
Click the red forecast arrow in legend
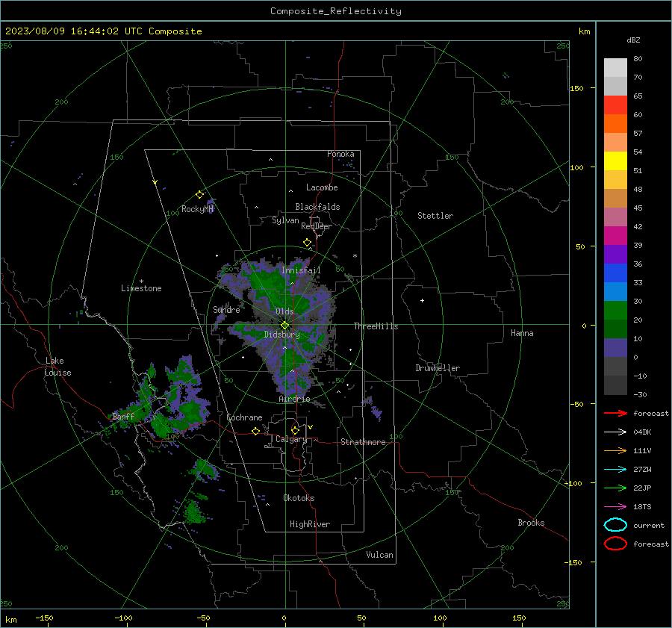click(x=615, y=413)
